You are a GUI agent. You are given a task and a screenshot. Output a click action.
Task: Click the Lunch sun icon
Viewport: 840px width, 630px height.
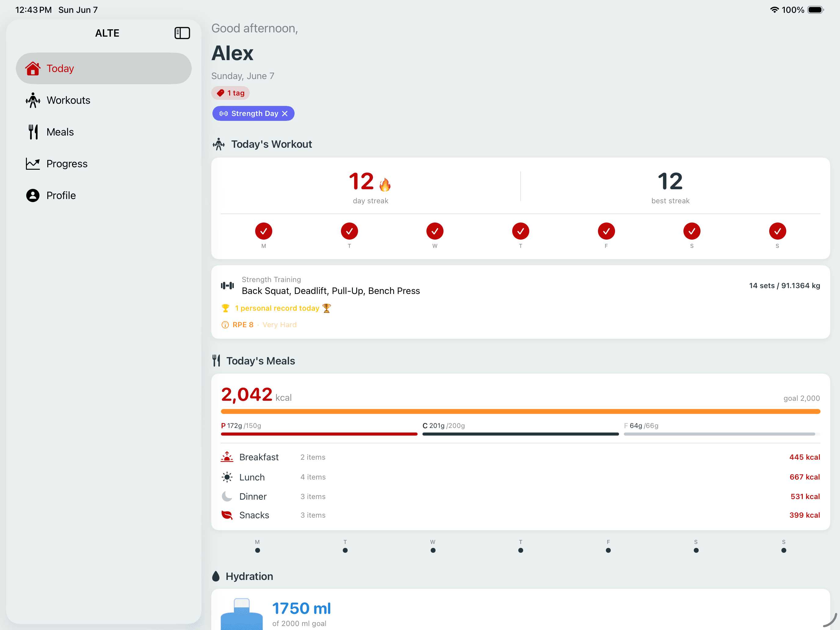(227, 477)
